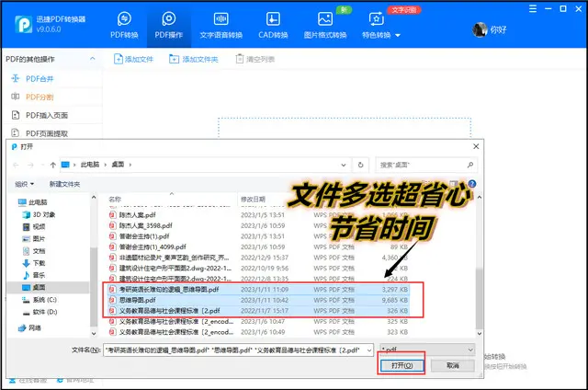Select the file 思维导图.pdf
The height and width of the screenshot is (390, 588).
[x=258, y=300]
